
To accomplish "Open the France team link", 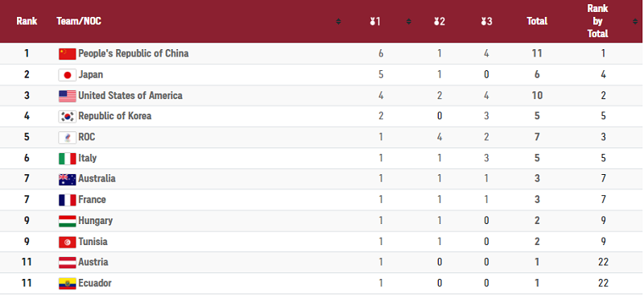I will click(92, 200).
